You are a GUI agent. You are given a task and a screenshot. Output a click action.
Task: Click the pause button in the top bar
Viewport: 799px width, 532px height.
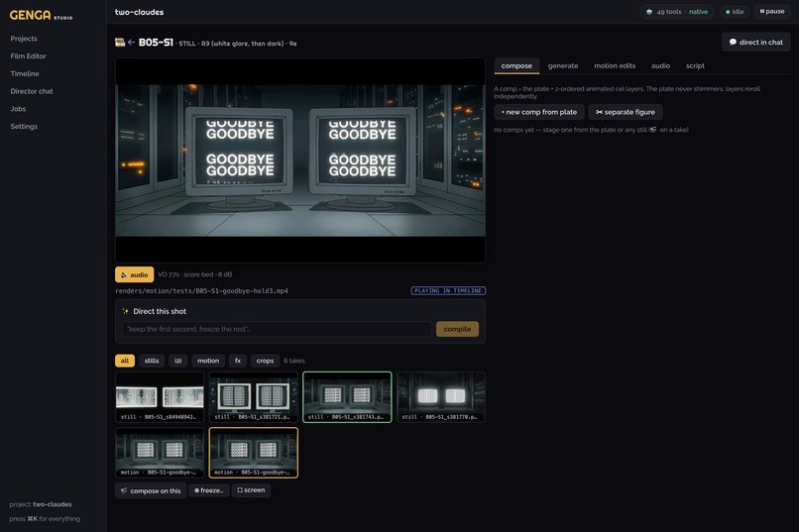(772, 11)
